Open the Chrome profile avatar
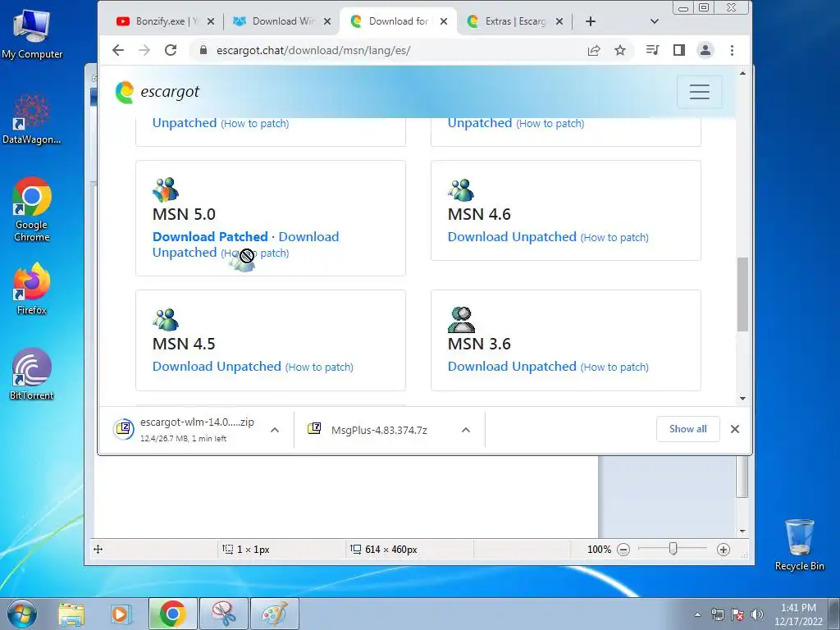The height and width of the screenshot is (630, 840). (705, 50)
